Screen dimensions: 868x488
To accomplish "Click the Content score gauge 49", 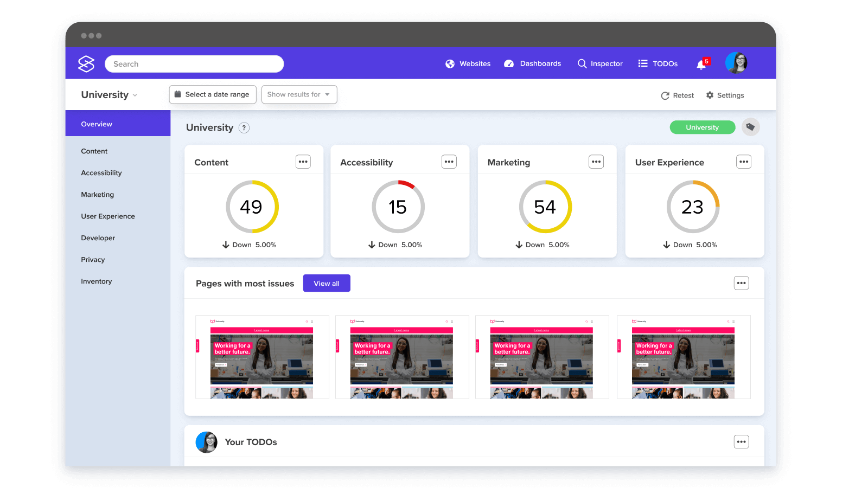I will tap(252, 207).
